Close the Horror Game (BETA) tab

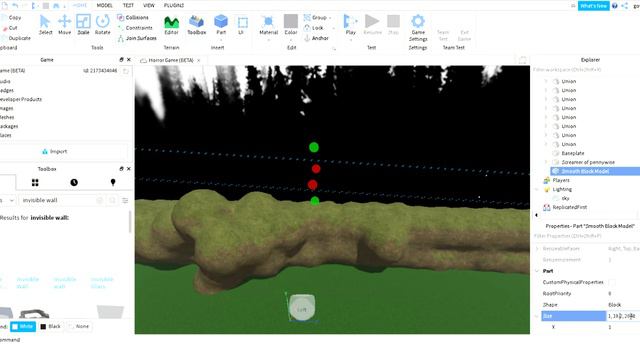tap(199, 60)
